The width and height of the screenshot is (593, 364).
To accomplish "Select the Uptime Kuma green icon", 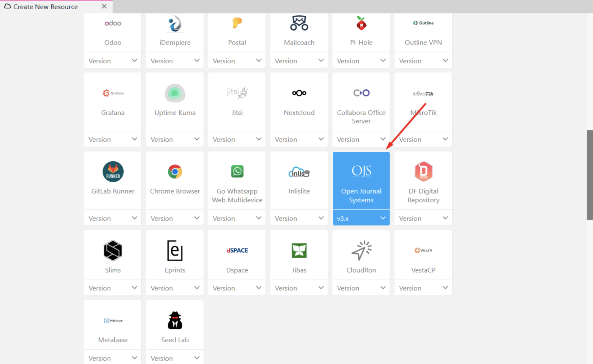I will pyautogui.click(x=175, y=93).
